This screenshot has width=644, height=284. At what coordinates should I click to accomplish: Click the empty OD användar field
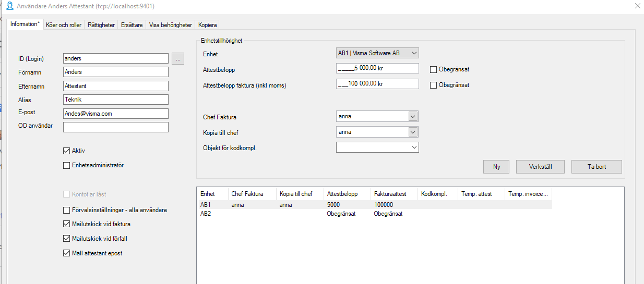(116, 127)
